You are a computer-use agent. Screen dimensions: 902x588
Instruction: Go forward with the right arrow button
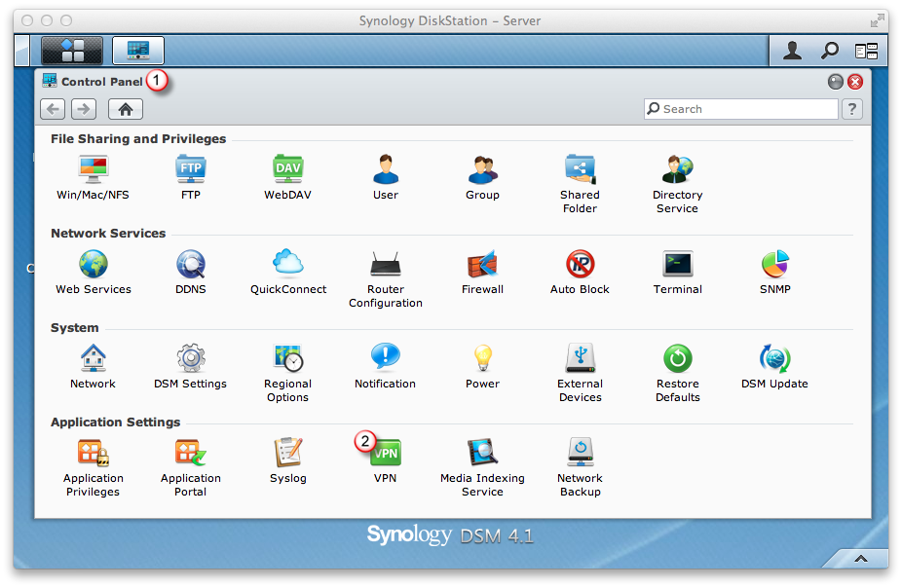84,109
